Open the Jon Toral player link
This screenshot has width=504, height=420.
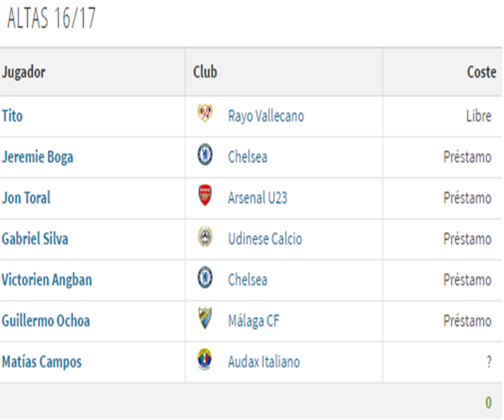click(x=26, y=198)
